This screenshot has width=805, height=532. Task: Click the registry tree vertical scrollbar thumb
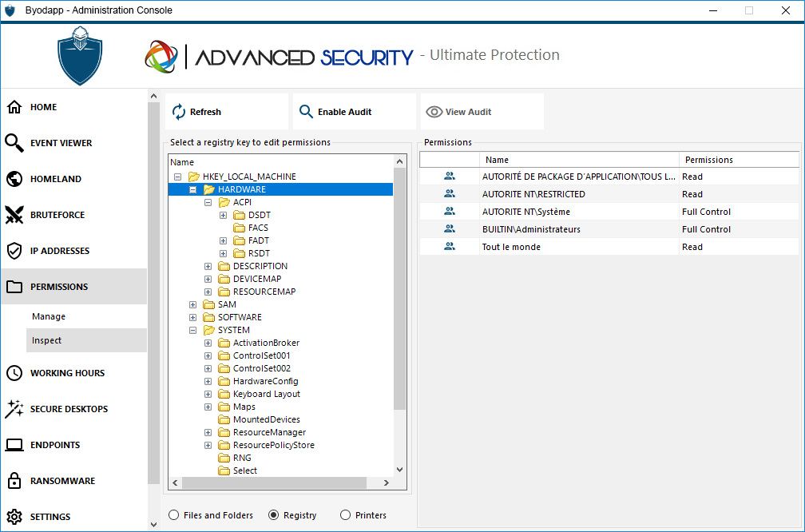coord(399,288)
